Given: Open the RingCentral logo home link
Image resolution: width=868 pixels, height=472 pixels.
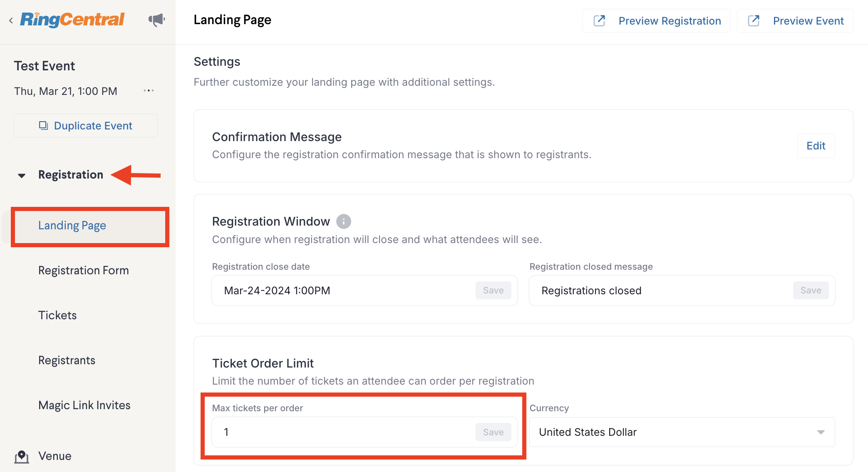Looking at the screenshot, I should coord(72,20).
